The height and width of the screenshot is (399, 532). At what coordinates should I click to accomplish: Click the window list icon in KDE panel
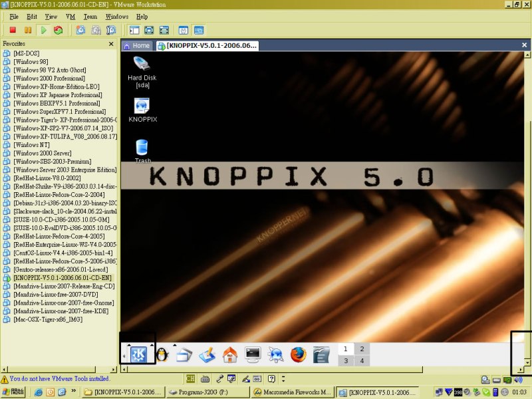coord(184,355)
